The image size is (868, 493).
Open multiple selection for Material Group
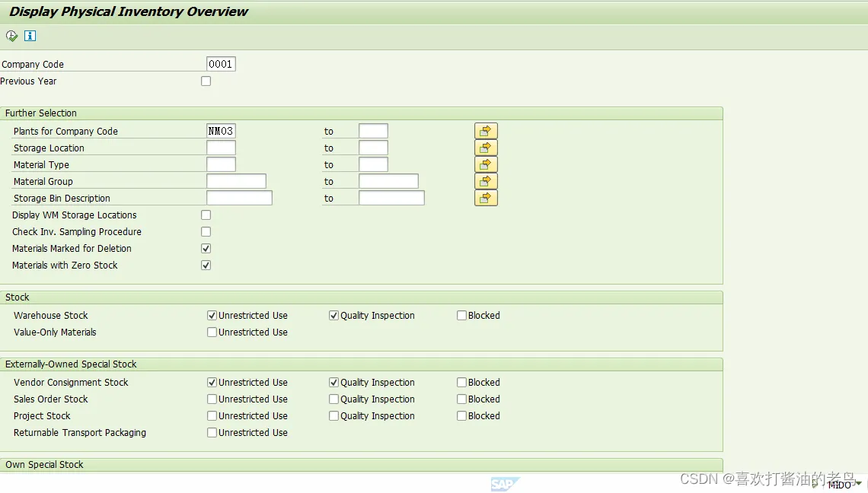486,182
